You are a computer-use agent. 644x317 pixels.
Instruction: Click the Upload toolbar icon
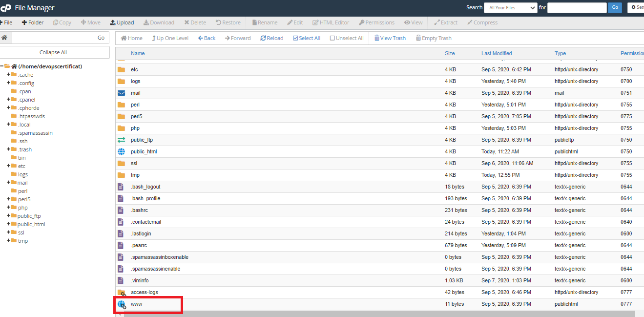point(113,22)
